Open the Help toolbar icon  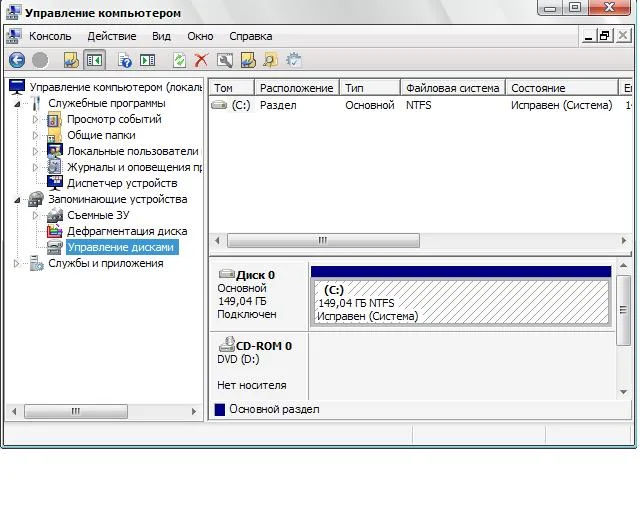coord(124,60)
